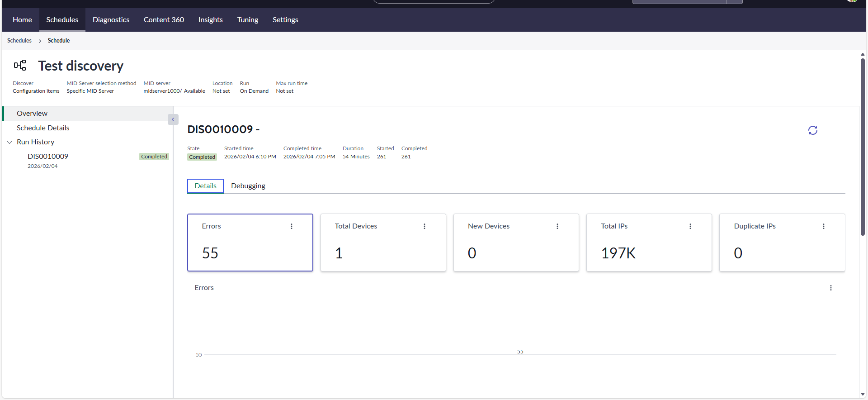Click the Test discovery title
The width and height of the screenshot is (868, 400).
tap(81, 66)
